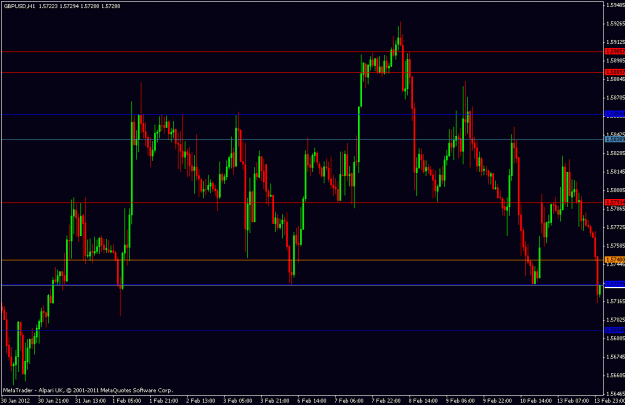Click the 1.59125 price axis label

[x=615, y=42]
